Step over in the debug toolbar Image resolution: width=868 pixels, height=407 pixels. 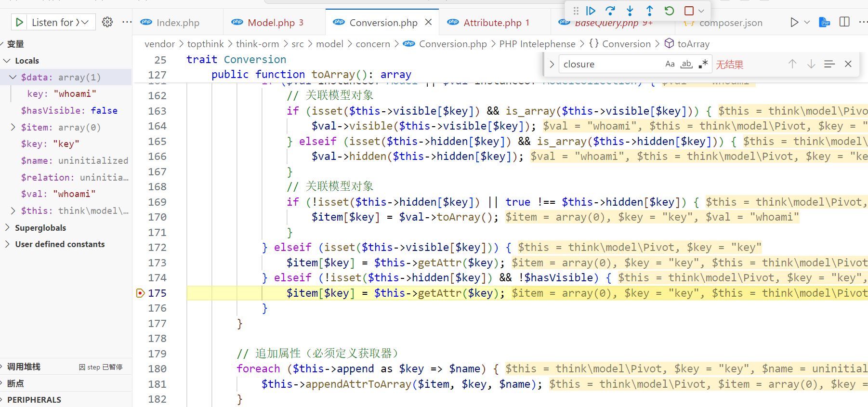(x=610, y=11)
